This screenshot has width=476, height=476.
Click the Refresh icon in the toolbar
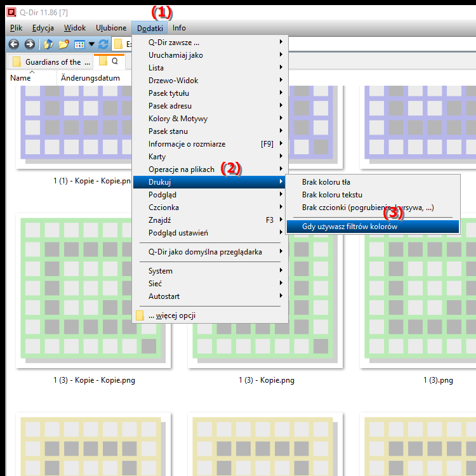[x=103, y=44]
